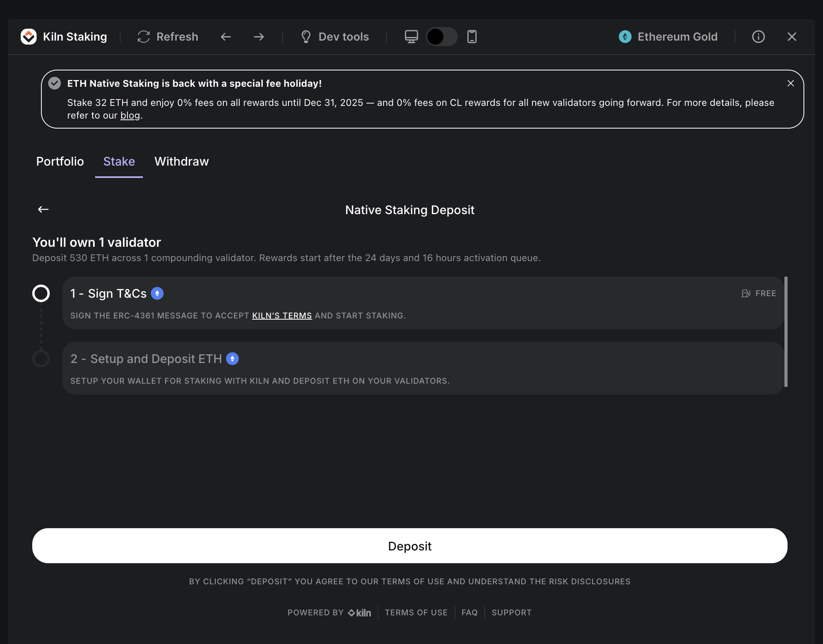Select the desktop view monitor icon
Image resolution: width=823 pixels, height=644 pixels.
(411, 37)
